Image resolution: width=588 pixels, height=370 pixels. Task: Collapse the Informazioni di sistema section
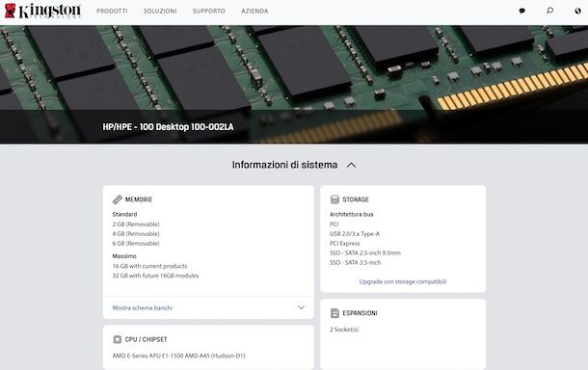point(352,165)
